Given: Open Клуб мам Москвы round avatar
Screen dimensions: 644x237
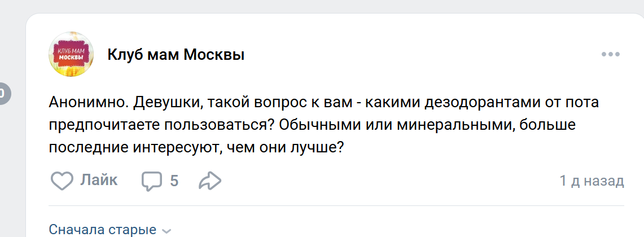Looking at the screenshot, I should (71, 54).
